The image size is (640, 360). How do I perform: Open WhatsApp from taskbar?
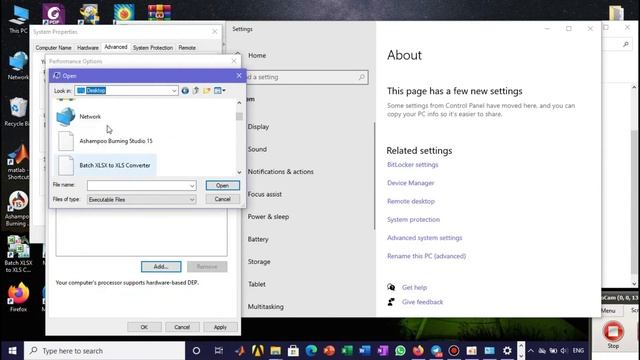(400, 351)
